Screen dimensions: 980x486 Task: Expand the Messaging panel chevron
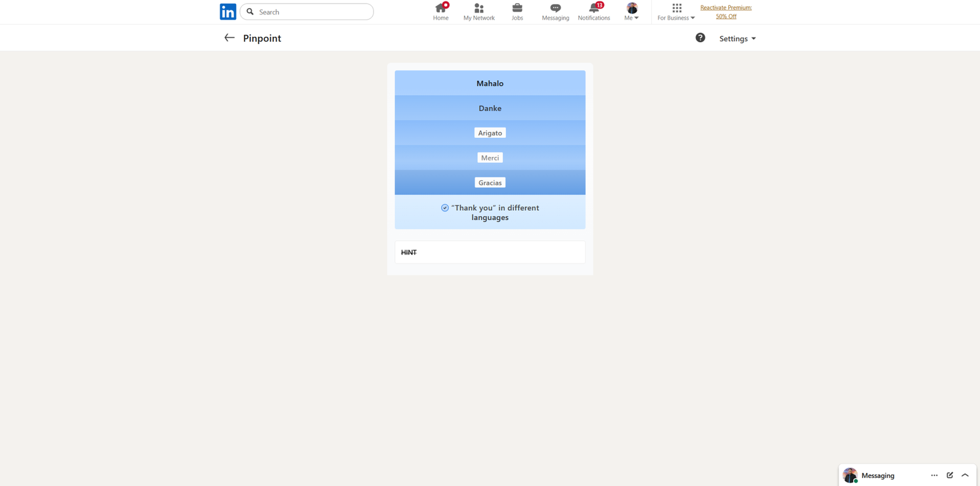[965, 475]
